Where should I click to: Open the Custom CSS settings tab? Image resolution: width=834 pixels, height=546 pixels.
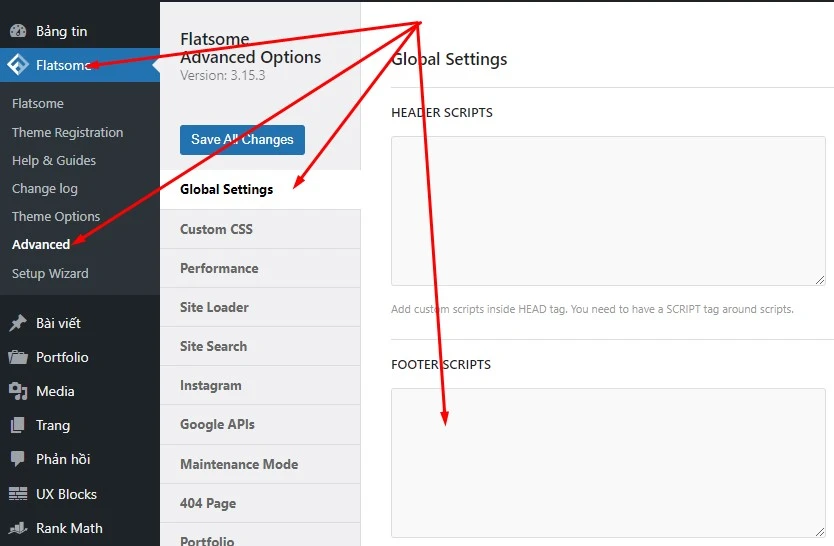click(x=216, y=229)
